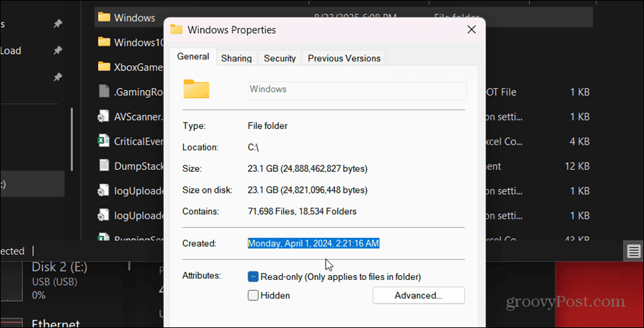The width and height of the screenshot is (644, 328).
Task: Click the Size value 24,888,462,827 bytes
Action: pos(307,168)
